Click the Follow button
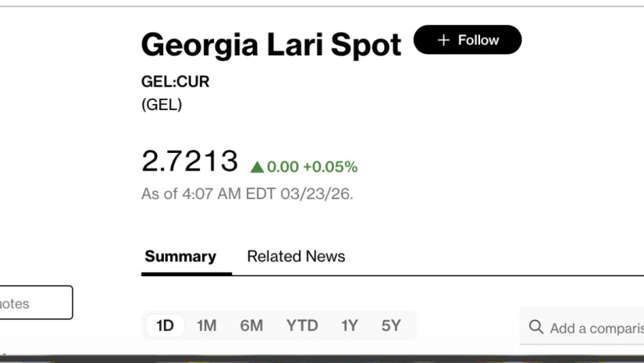 [x=468, y=40]
